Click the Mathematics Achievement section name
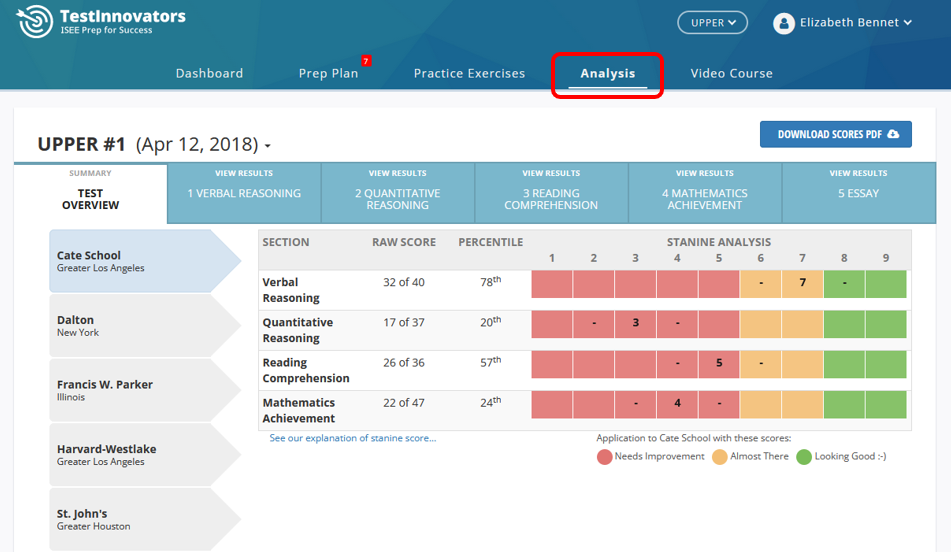This screenshot has width=951, height=552. pyautogui.click(x=298, y=410)
